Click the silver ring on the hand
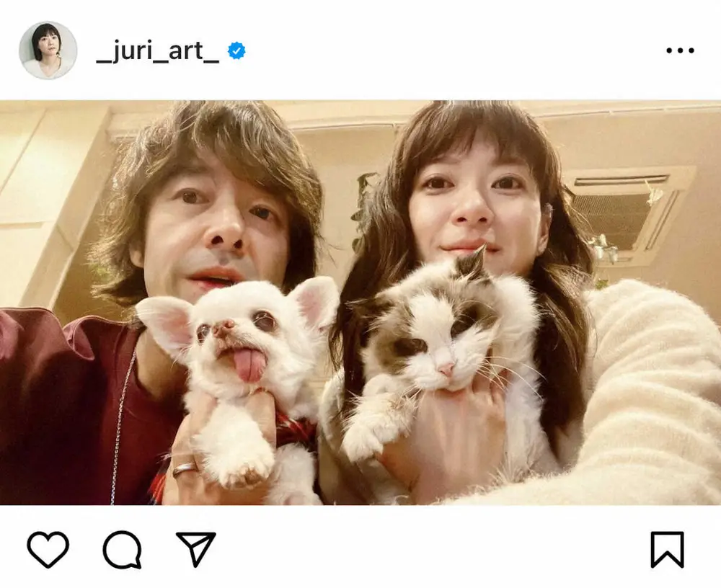 click(185, 469)
